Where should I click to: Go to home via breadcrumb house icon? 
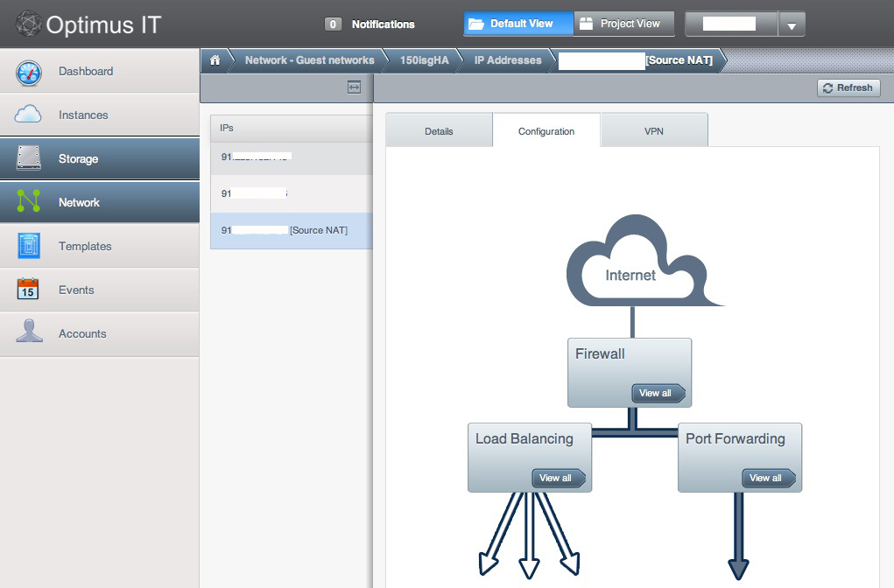pos(215,60)
